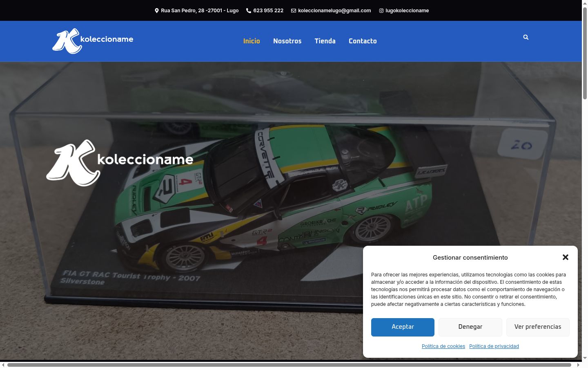The height and width of the screenshot is (368, 588).
Task: Click the envelope icon before email address
Action: point(294,11)
